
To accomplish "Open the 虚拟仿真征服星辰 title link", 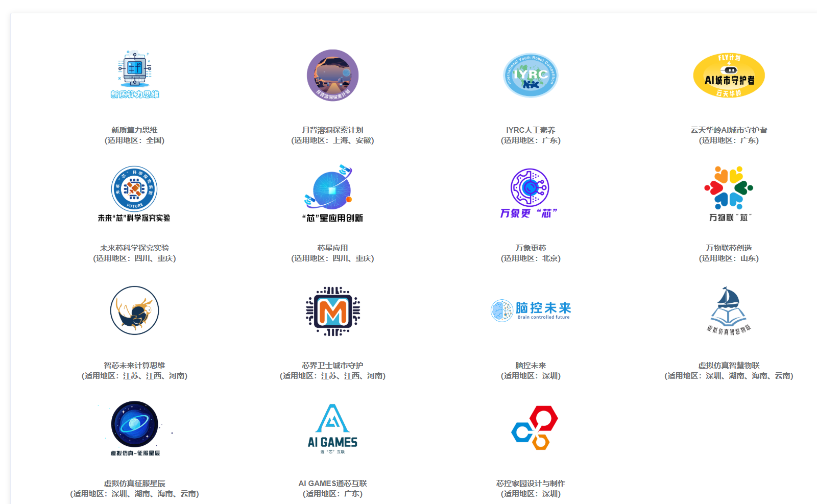I will pos(134,484).
